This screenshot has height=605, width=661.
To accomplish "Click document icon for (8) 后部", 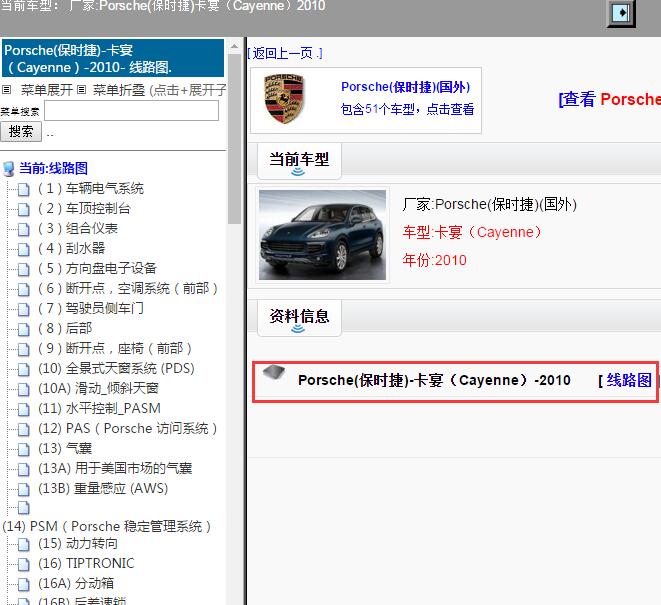I will point(24,329).
